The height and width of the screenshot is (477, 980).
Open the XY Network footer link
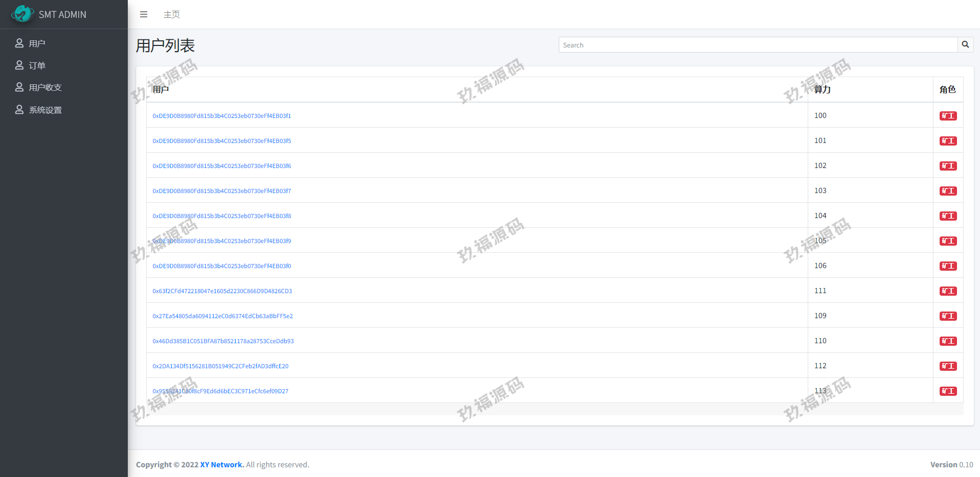[x=222, y=465]
